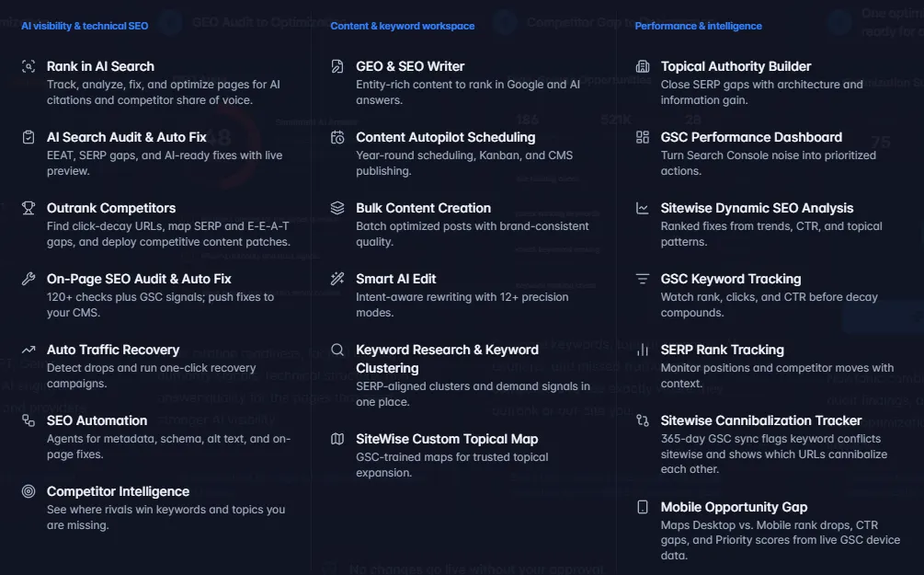Viewport: 924px width, 575px height.
Task: Open the Rank in AI Search link
Action: tap(101, 66)
